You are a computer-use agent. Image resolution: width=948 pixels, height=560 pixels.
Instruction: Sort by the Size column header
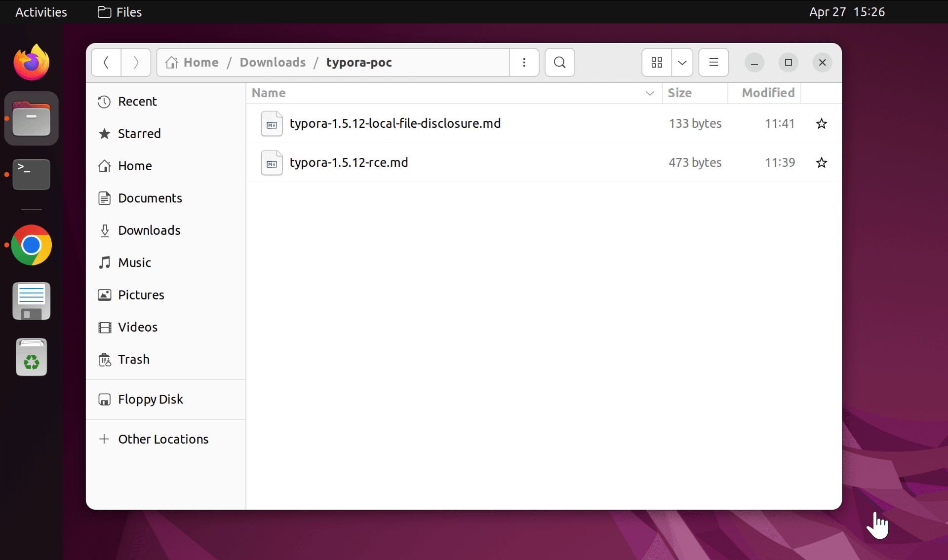(679, 93)
